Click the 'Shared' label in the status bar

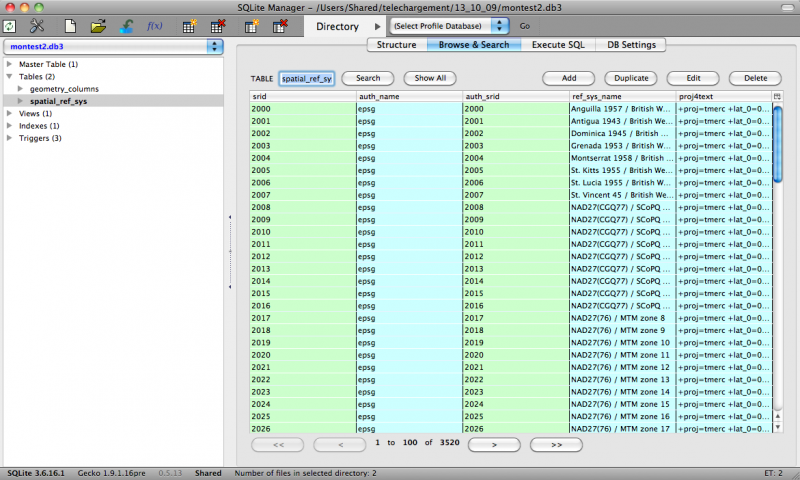point(208,473)
